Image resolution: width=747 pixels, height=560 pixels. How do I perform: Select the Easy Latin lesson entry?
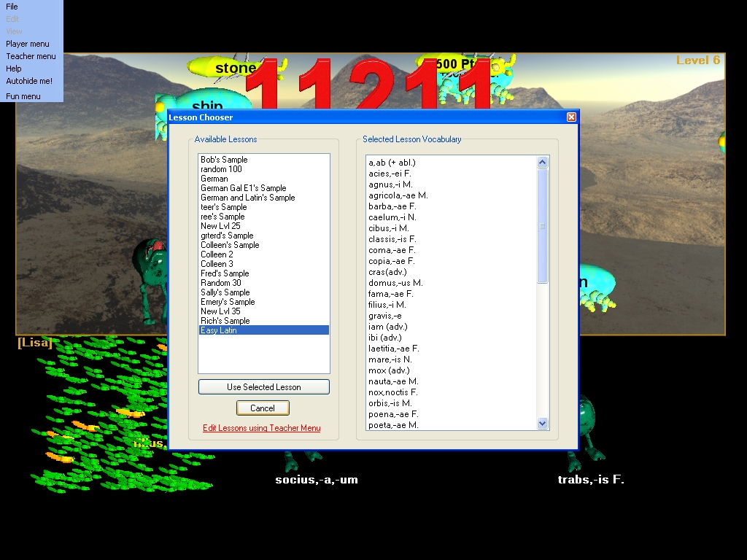[x=219, y=330]
